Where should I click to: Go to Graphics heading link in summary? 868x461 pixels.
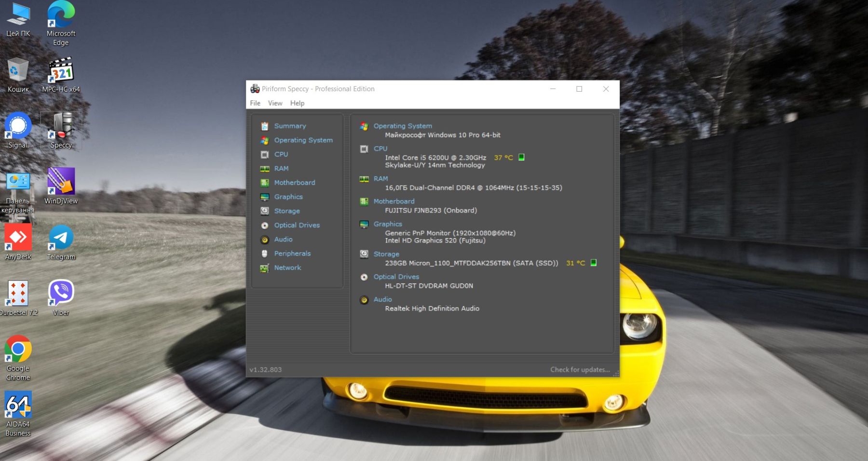click(x=388, y=224)
